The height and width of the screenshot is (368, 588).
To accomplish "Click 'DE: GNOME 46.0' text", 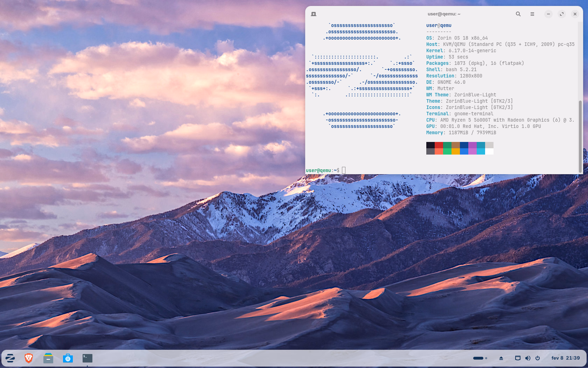I will 446,82.
